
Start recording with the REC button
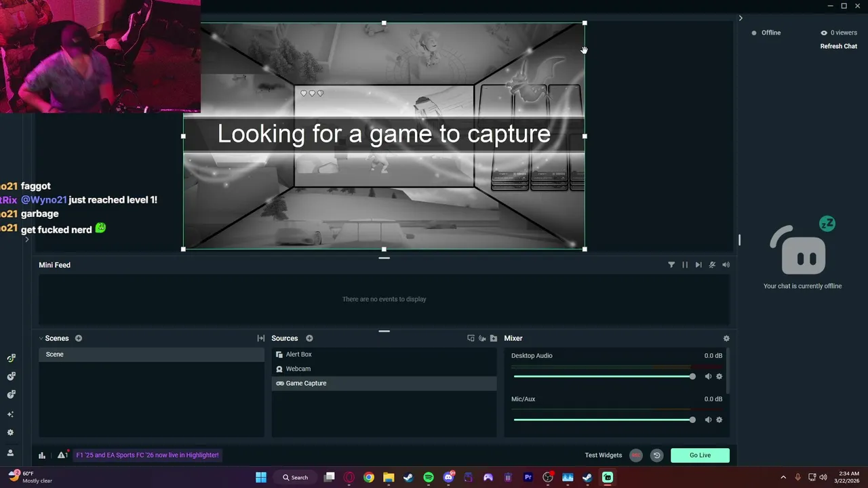[x=635, y=455]
